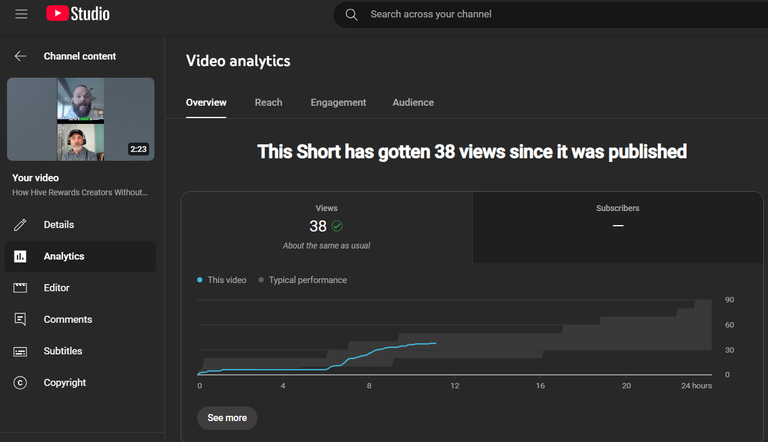The image size is (768, 442).
Task: Click the Copyright circle-C icon
Action: click(x=20, y=383)
